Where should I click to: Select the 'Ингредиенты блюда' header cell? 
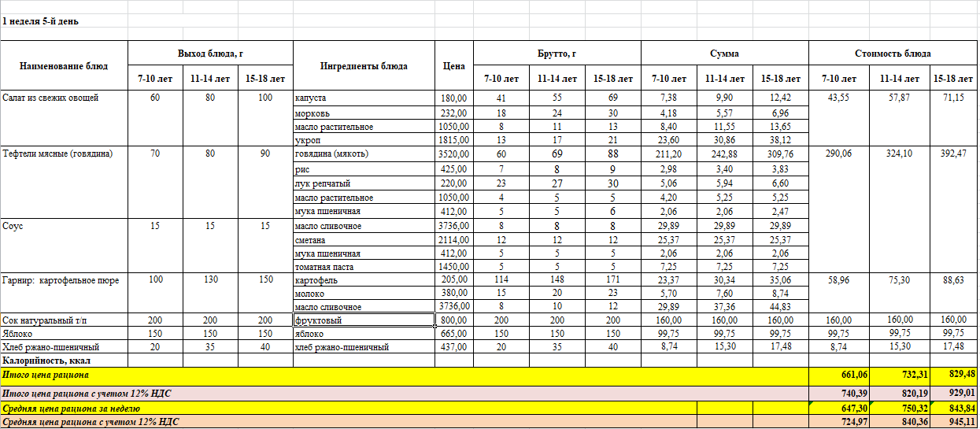coord(364,66)
